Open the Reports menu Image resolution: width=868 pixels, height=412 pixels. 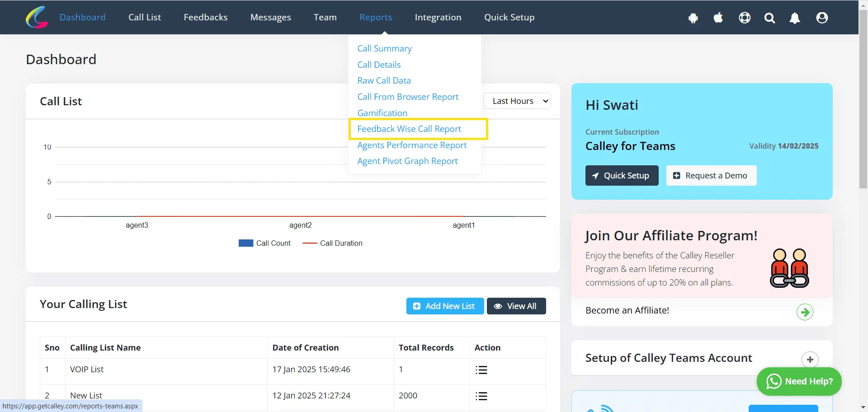coord(376,17)
